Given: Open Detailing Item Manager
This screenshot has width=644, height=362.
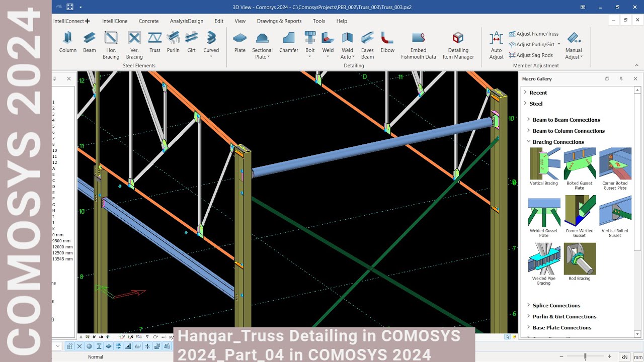Looking at the screenshot, I should [x=458, y=45].
